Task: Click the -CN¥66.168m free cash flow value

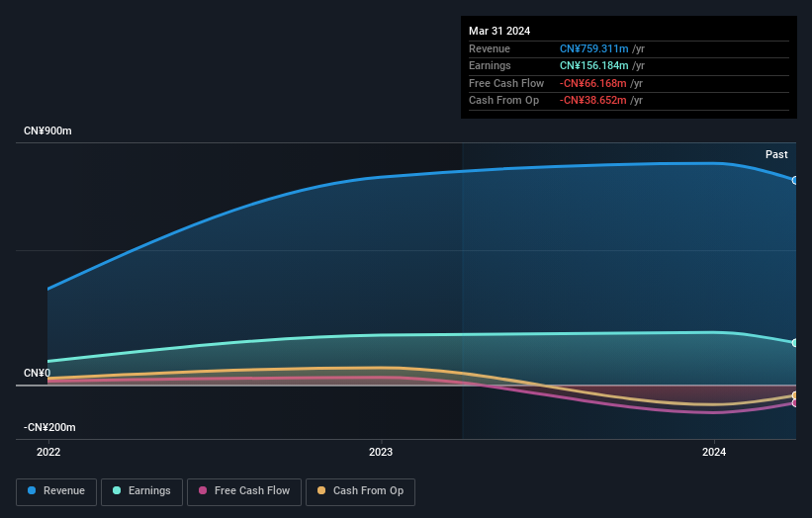Action: tap(593, 83)
